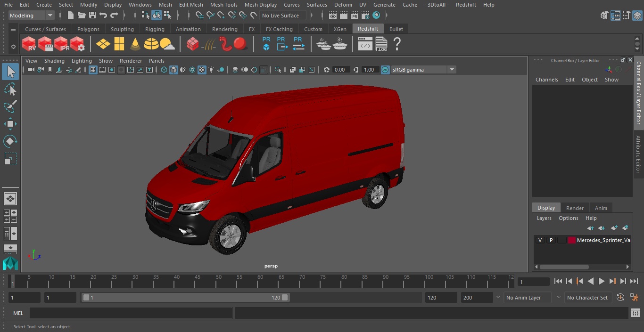Open the Attribute Editor side tab
644x332 pixels.
click(x=639, y=154)
